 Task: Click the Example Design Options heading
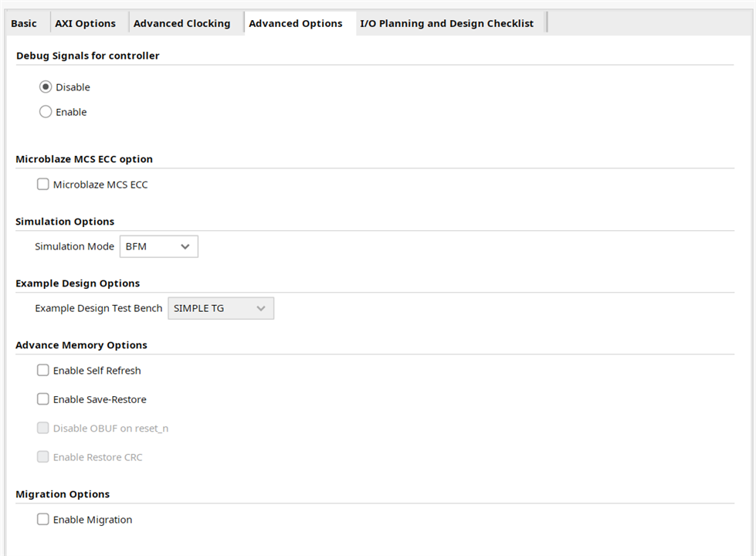click(x=78, y=283)
